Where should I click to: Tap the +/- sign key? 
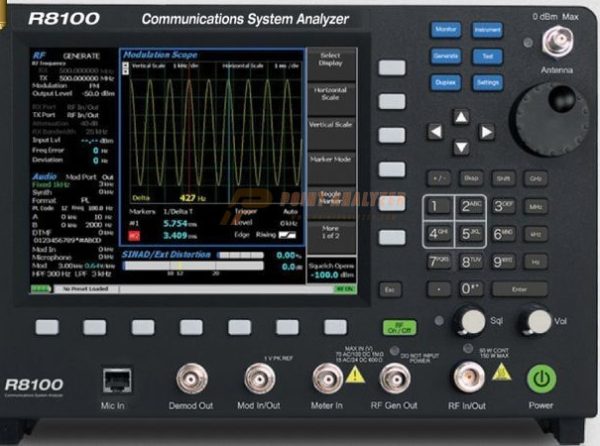439,178
